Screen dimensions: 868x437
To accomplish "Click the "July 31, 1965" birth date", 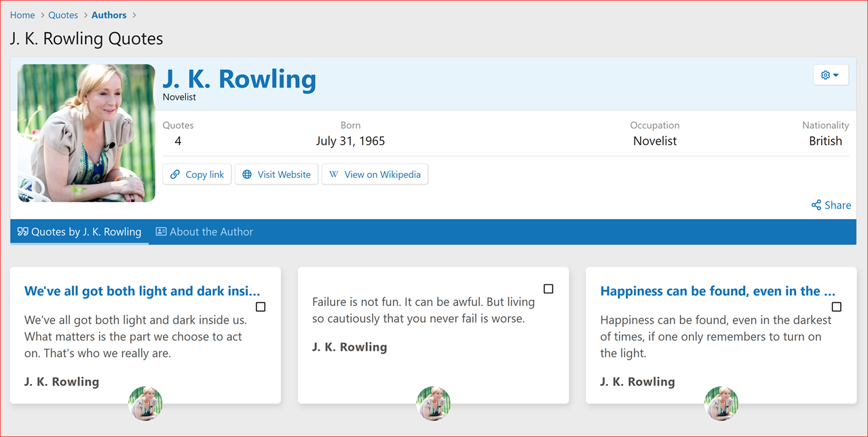I will coord(350,141).
